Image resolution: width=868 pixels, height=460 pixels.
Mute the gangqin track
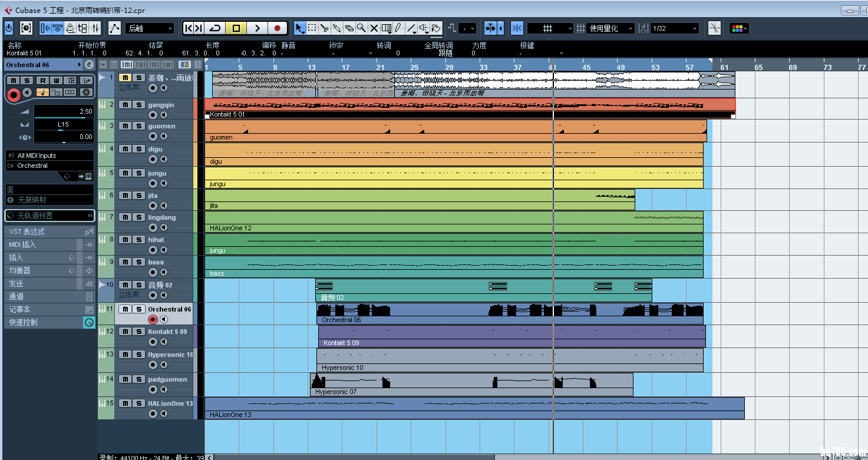coord(125,105)
